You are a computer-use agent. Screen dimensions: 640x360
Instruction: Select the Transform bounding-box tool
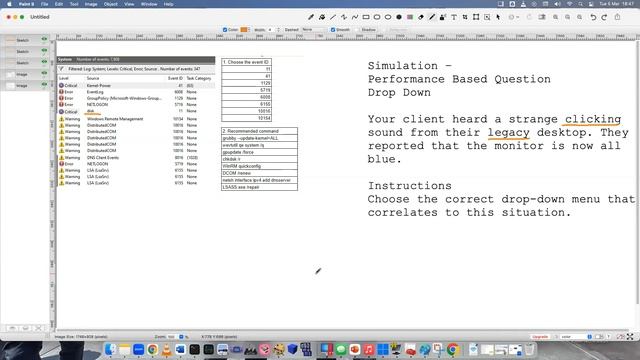[x=476, y=17]
